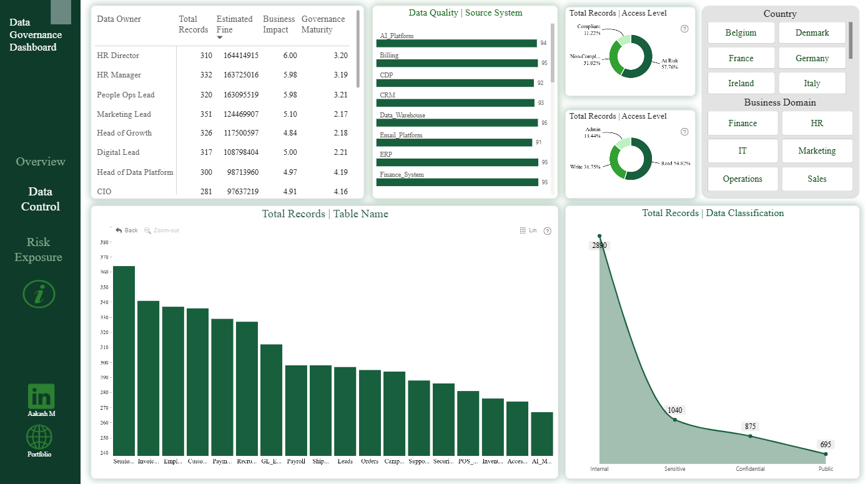Viewport: 868px width, 484px height.
Task: Toggle the Germany country filter
Action: (x=812, y=58)
